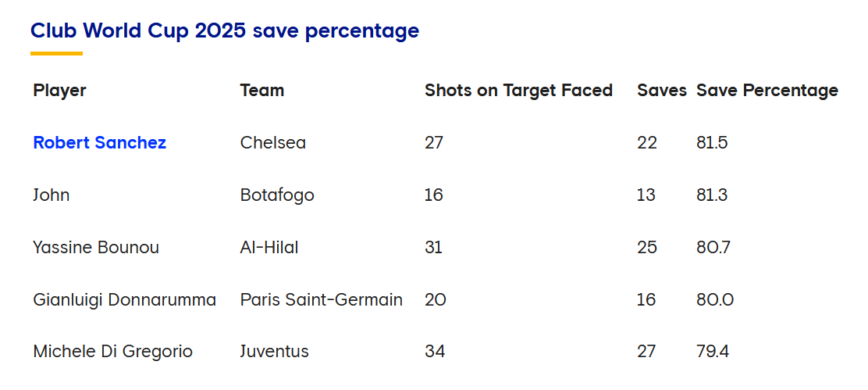Click the Player column header
The image size is (868, 390).
click(60, 91)
